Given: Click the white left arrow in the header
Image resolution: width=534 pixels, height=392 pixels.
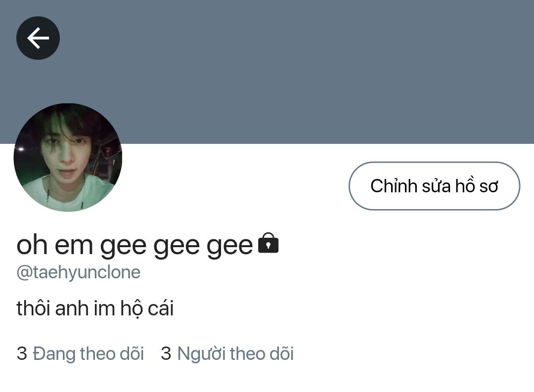Looking at the screenshot, I should 38,38.
